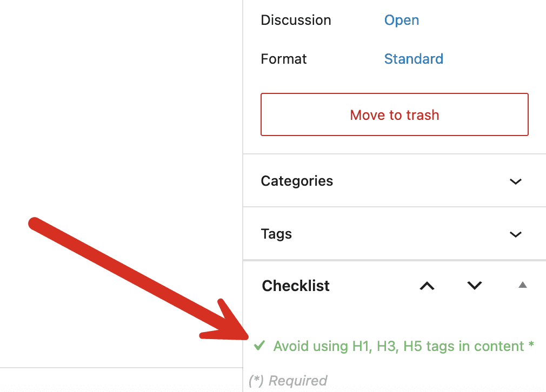
Task: Click the Discussion label
Action: coord(296,21)
